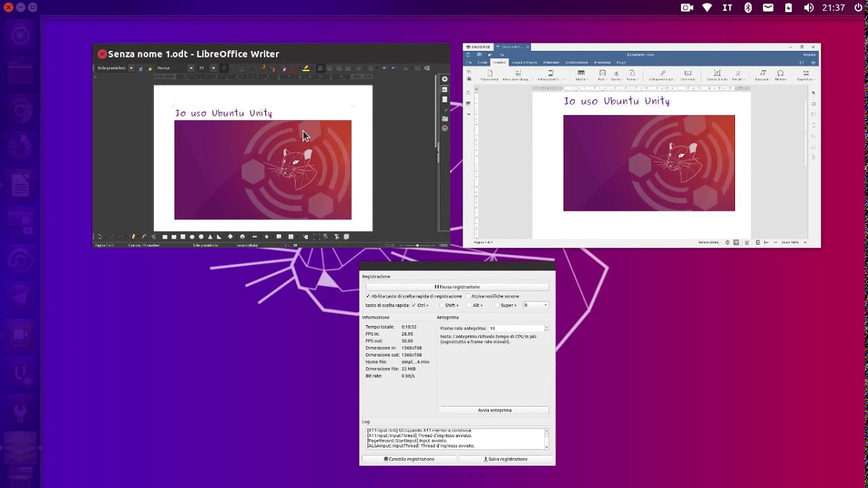Screen dimensions: 868x488
Task: Click the Frame rate anteprima input field
Action: point(515,328)
